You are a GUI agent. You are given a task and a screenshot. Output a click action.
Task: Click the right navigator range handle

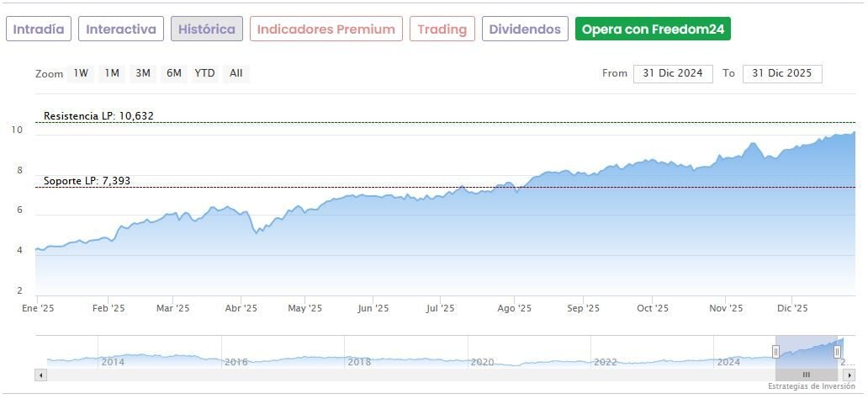coord(837,351)
